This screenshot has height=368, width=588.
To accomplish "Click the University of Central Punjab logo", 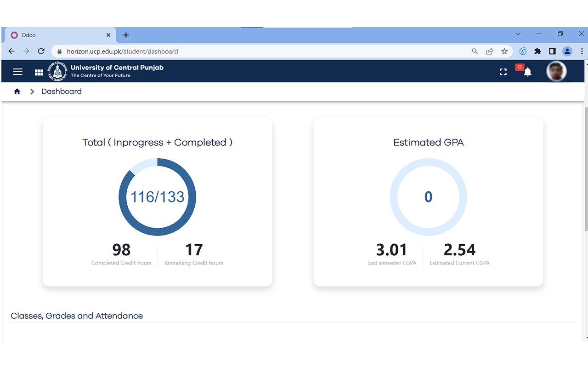I will point(57,71).
